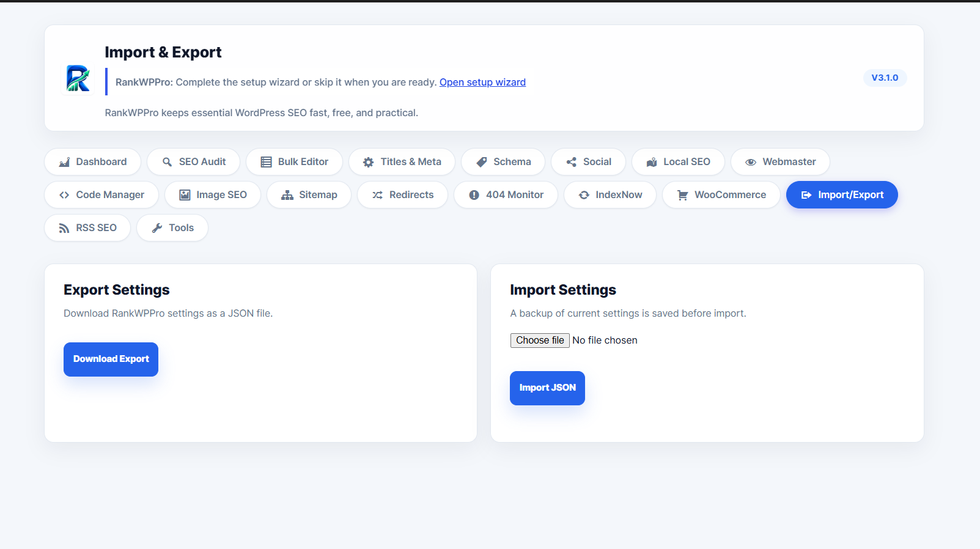Click the WooCommerce cart icon
Image resolution: width=980 pixels, height=549 pixels.
(683, 195)
